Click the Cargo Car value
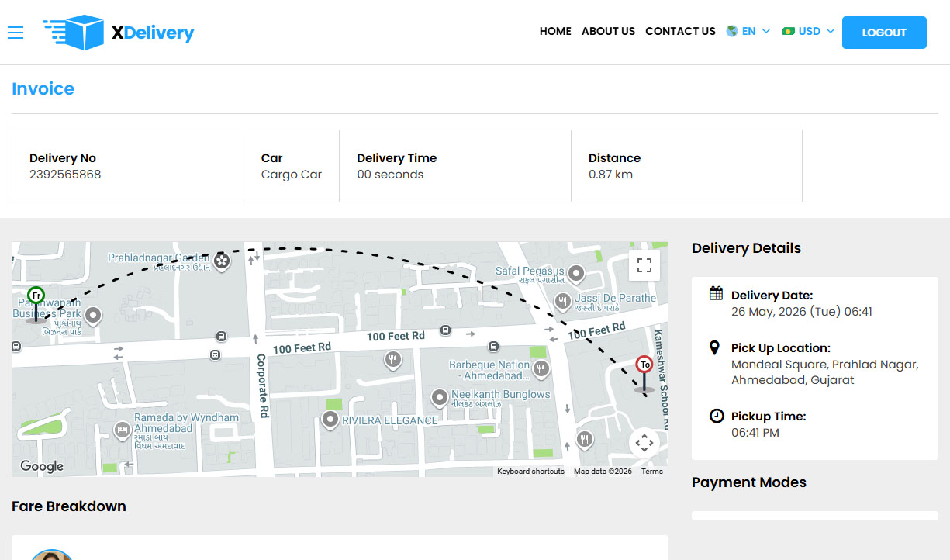Screen dimensions: 950x560 click(292, 175)
